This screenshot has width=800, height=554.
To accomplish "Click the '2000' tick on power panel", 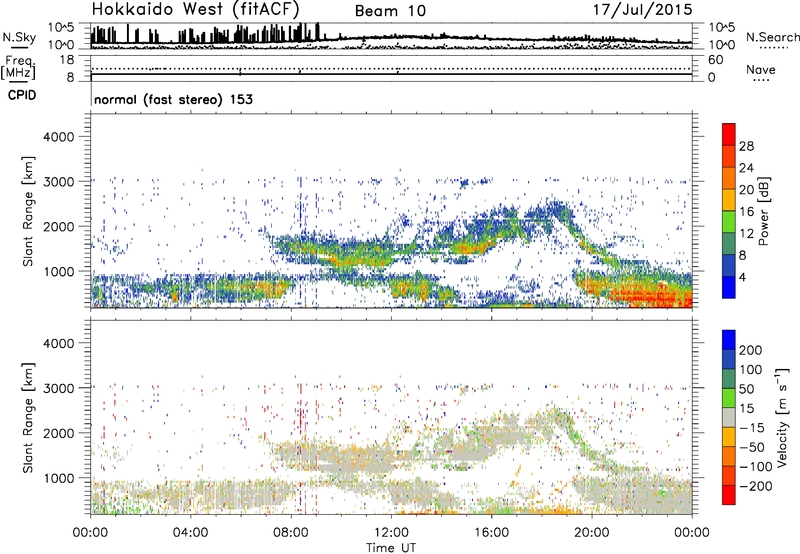I will [x=59, y=226].
